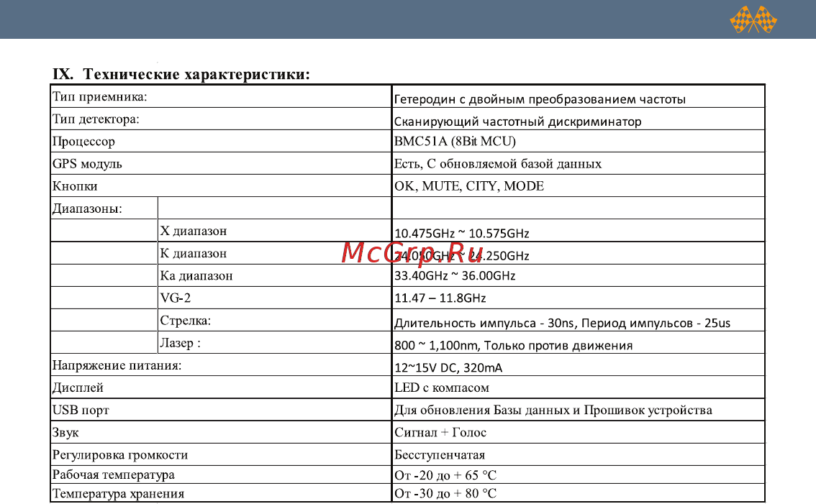Click the 'Процессор' row label
The width and height of the screenshot is (816, 504).
[83, 142]
